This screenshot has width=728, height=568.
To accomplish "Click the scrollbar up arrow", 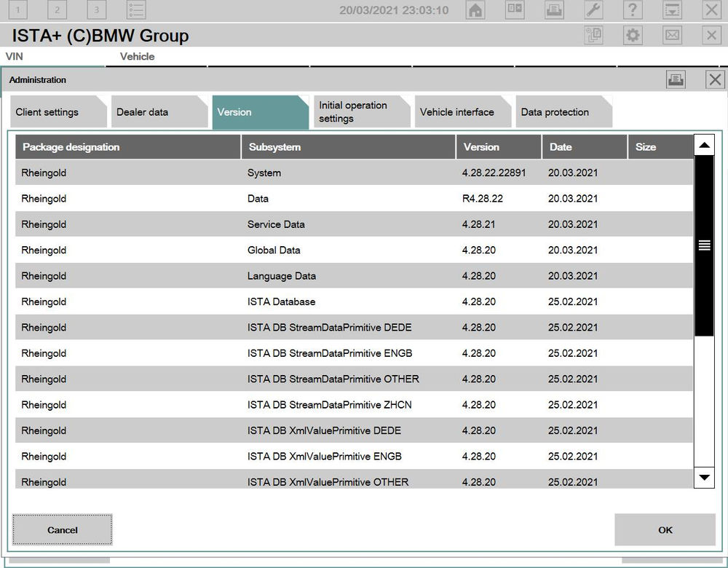I will click(x=704, y=146).
